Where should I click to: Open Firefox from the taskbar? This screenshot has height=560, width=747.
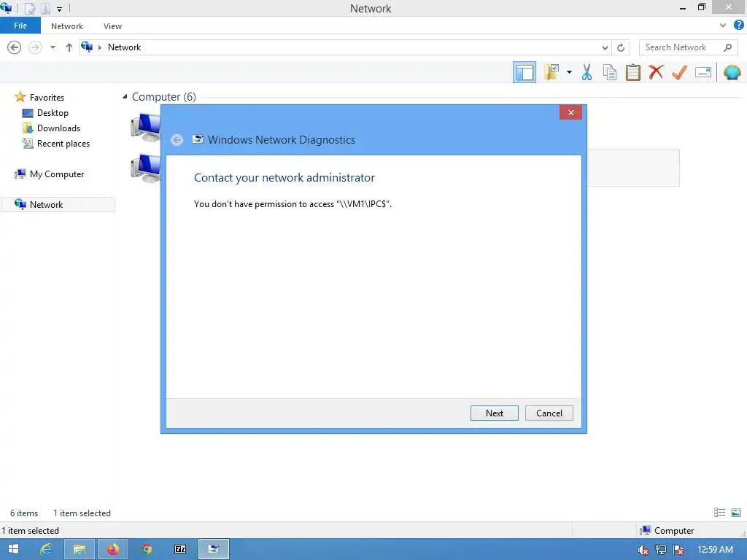click(x=113, y=549)
